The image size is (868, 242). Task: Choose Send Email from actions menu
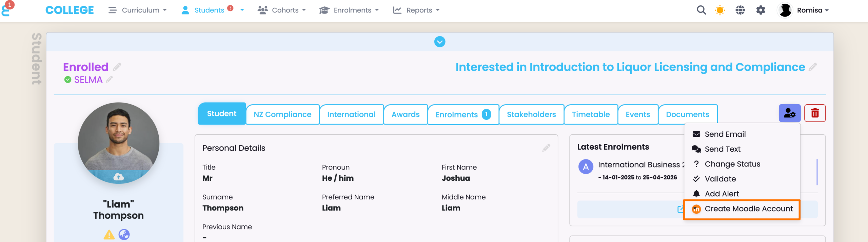tap(725, 134)
